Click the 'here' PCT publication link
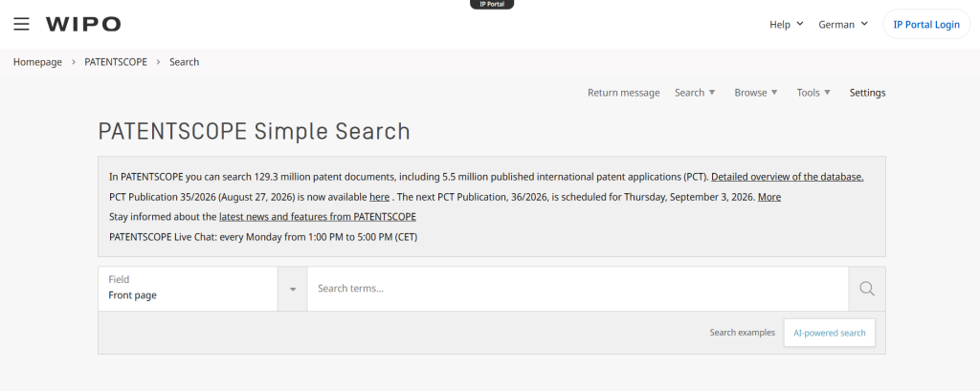Screen dimensions: 980x391 click(379, 197)
